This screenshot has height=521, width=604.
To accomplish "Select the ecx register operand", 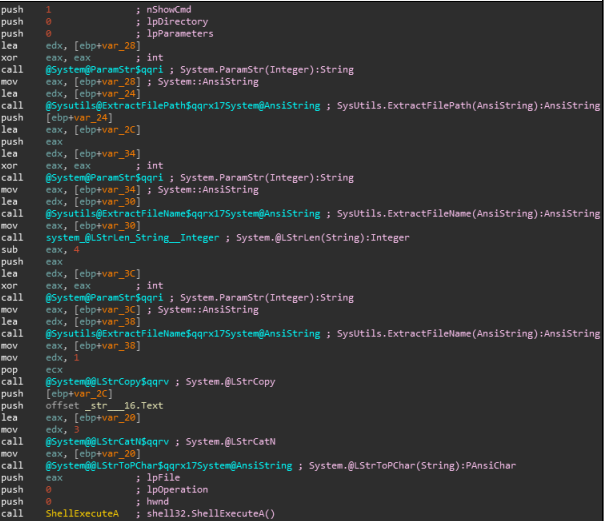I will (x=54, y=370).
